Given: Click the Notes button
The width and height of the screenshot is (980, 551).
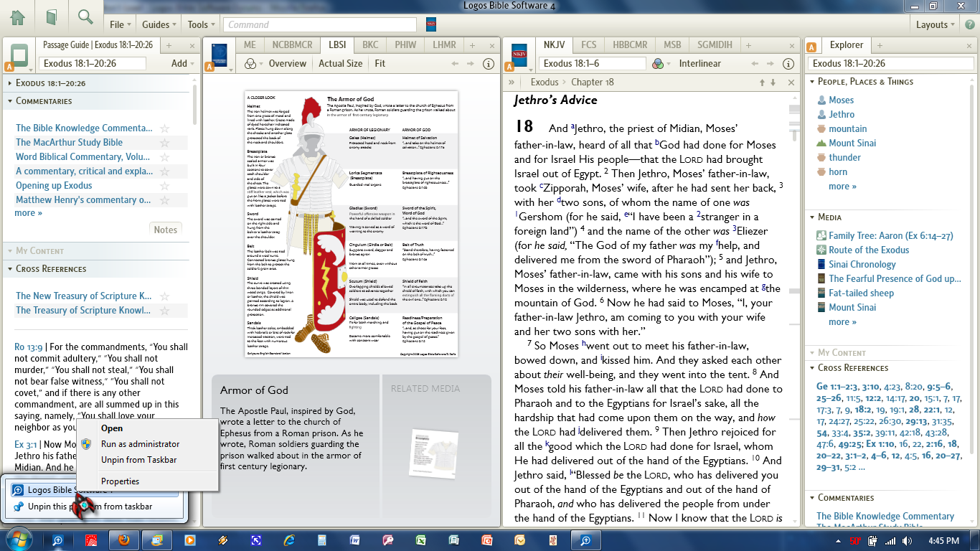Looking at the screenshot, I should click(165, 230).
